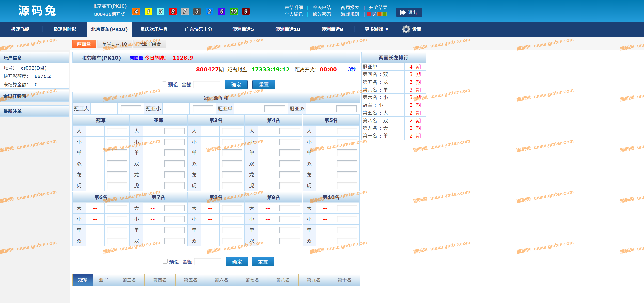Click the top 金额 amount input field

[207, 85]
